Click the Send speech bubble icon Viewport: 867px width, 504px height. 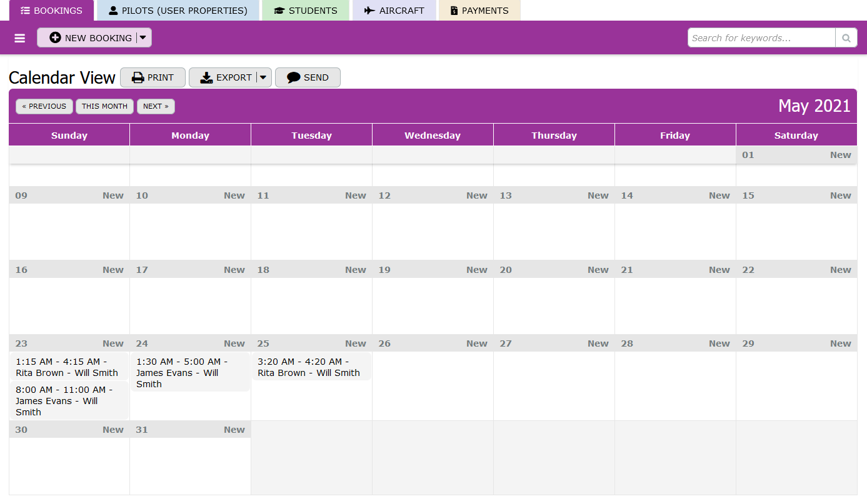[x=293, y=77]
